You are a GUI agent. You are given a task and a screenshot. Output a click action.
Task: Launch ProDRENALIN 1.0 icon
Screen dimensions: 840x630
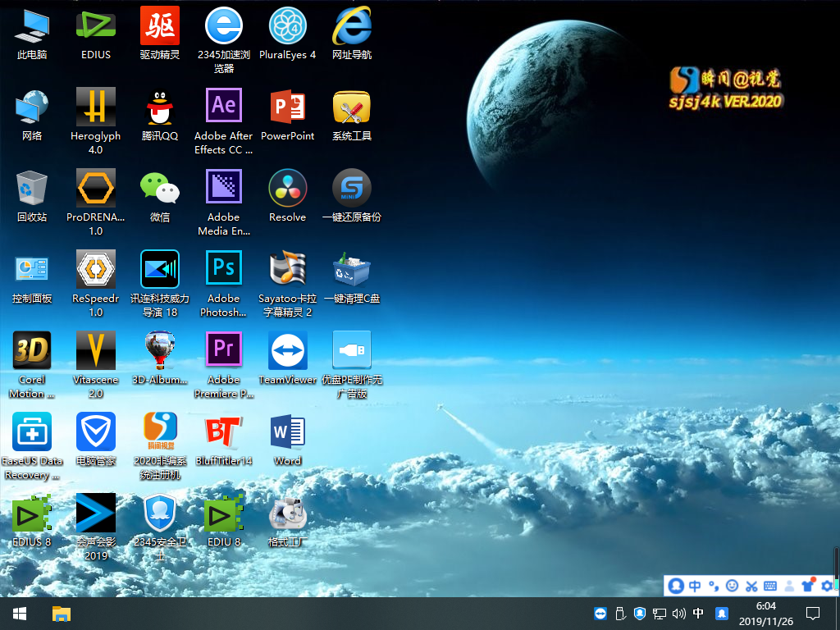(95, 188)
